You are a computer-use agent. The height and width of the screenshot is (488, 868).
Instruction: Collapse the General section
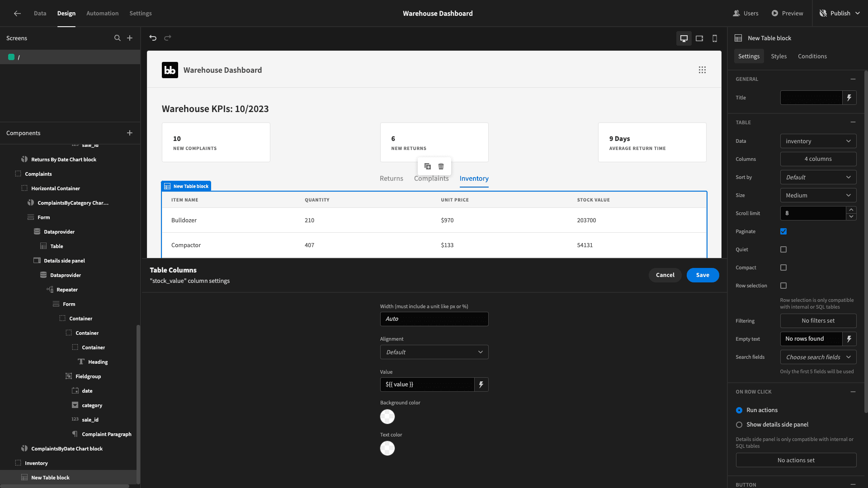(x=853, y=79)
